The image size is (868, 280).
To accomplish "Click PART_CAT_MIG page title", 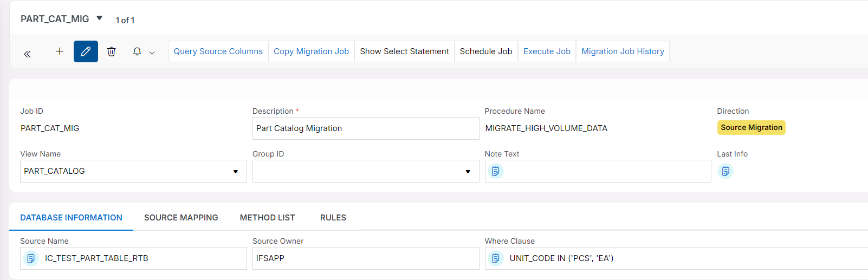I will coord(55,19).
